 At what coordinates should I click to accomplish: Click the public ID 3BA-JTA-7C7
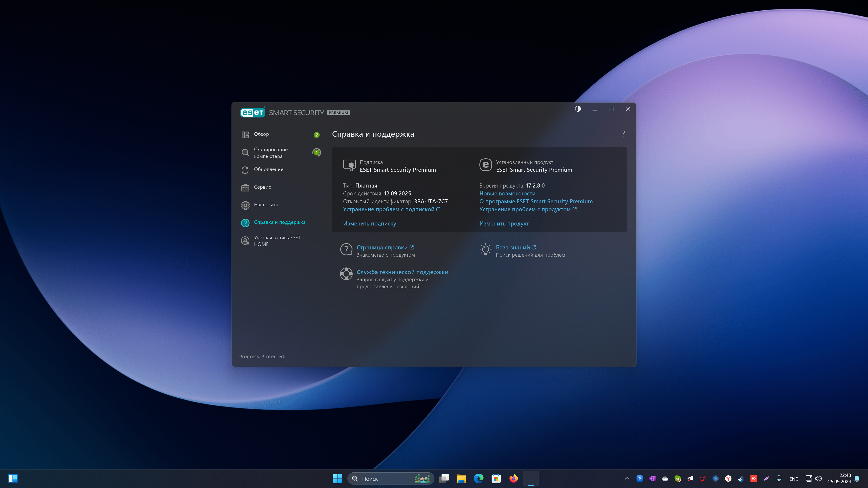click(x=431, y=201)
